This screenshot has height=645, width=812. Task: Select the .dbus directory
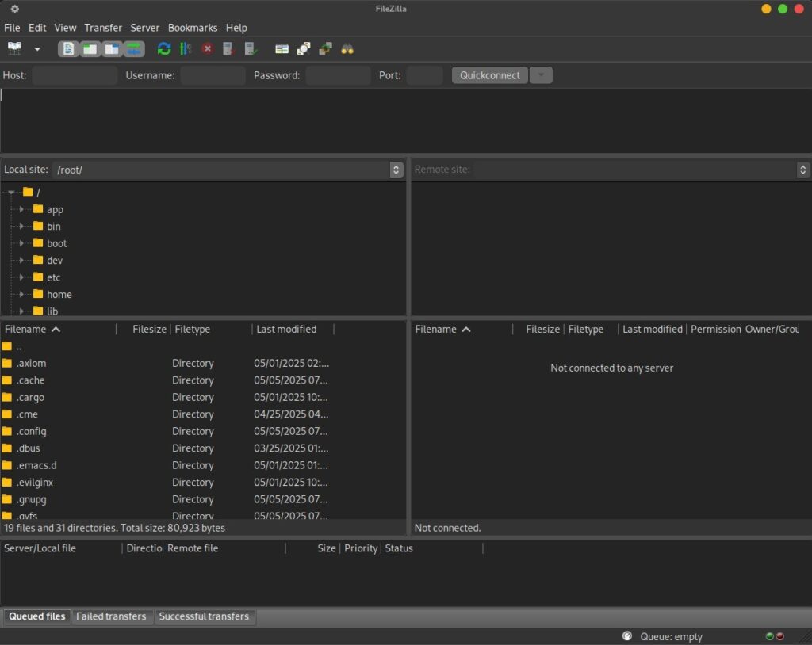coord(28,448)
